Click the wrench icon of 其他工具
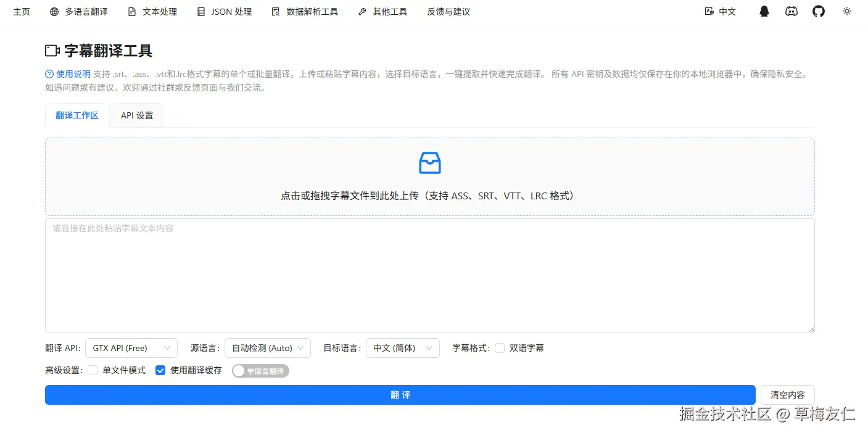868x435 pixels. coord(362,12)
